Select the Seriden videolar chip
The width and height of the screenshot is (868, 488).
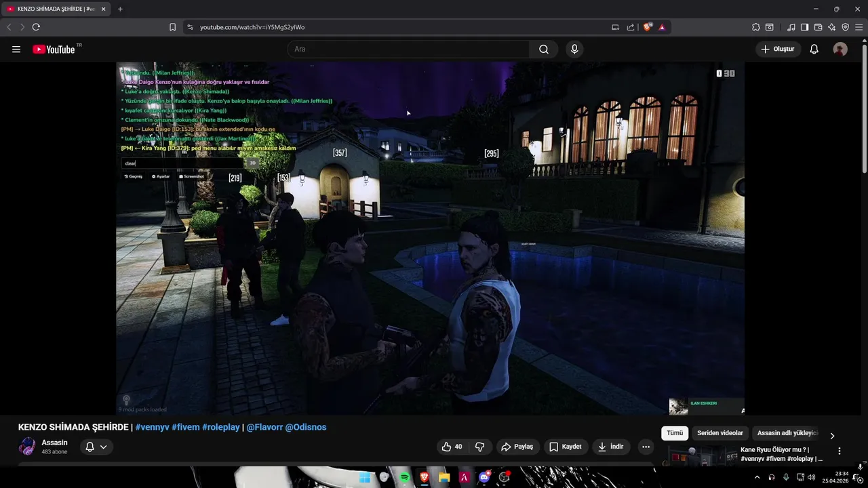tap(720, 433)
